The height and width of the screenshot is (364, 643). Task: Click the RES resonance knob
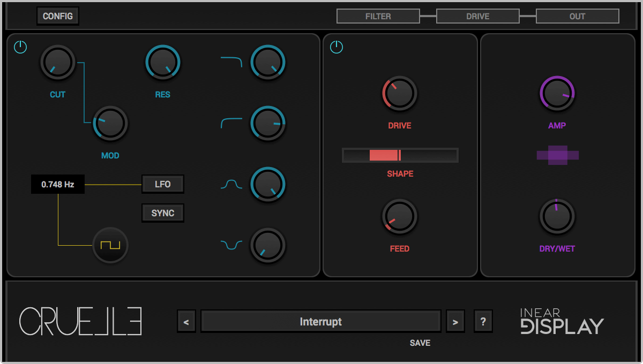click(162, 62)
